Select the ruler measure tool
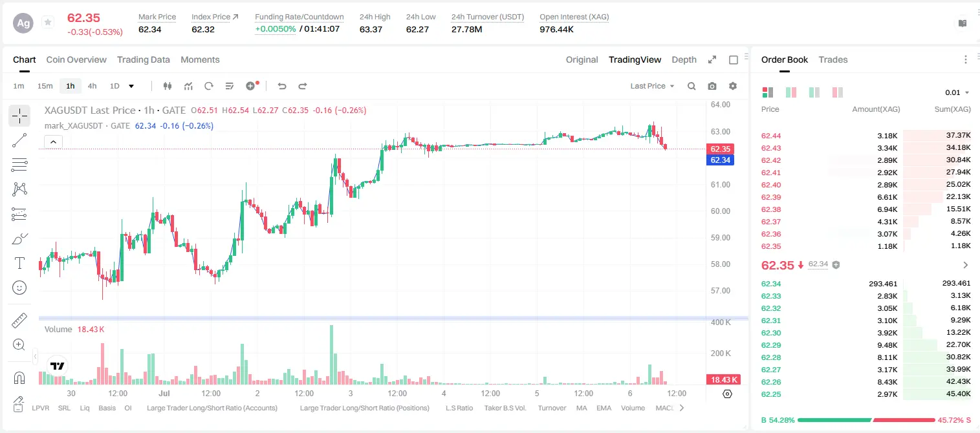 (x=19, y=321)
